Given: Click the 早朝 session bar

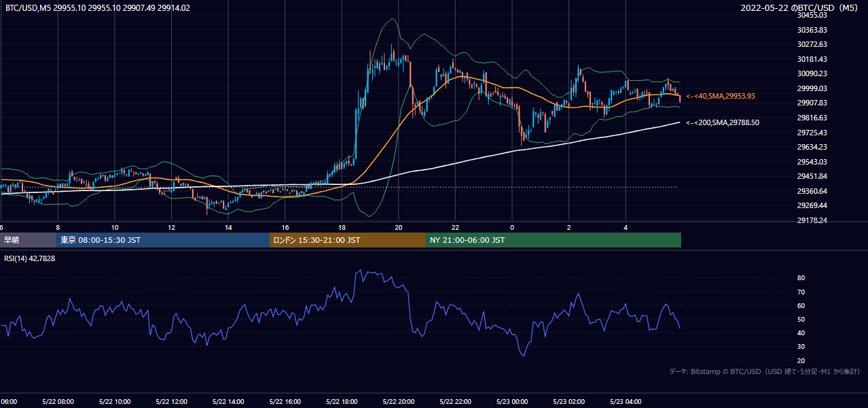Looking at the screenshot, I should 28,240.
